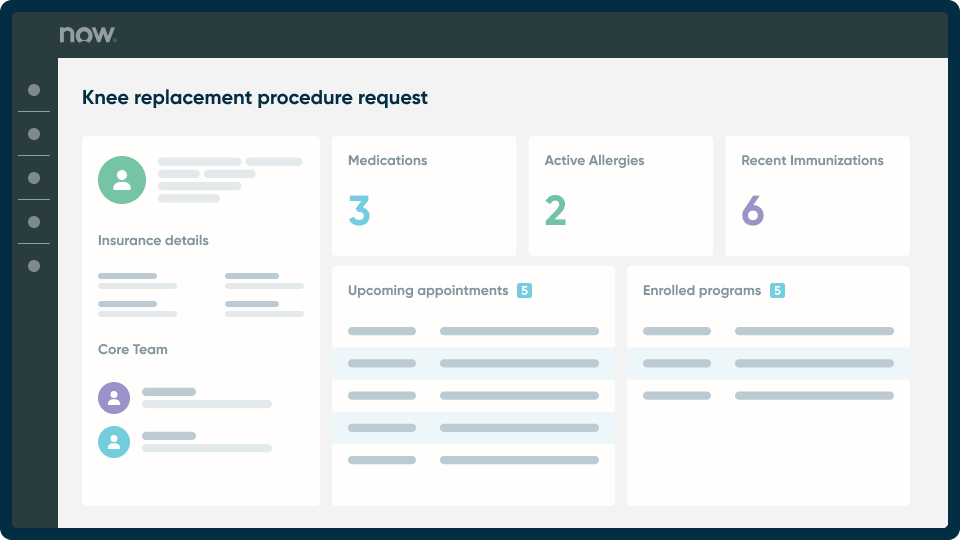Select the highlighted Enrolled programs row
The height and width of the screenshot is (540, 960).
[768, 364]
